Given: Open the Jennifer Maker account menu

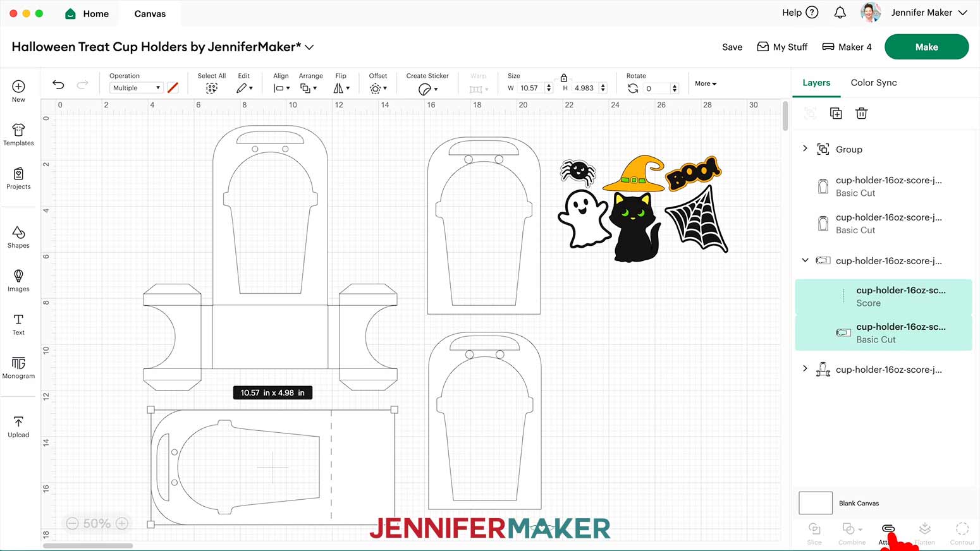Looking at the screenshot, I should coord(929,13).
